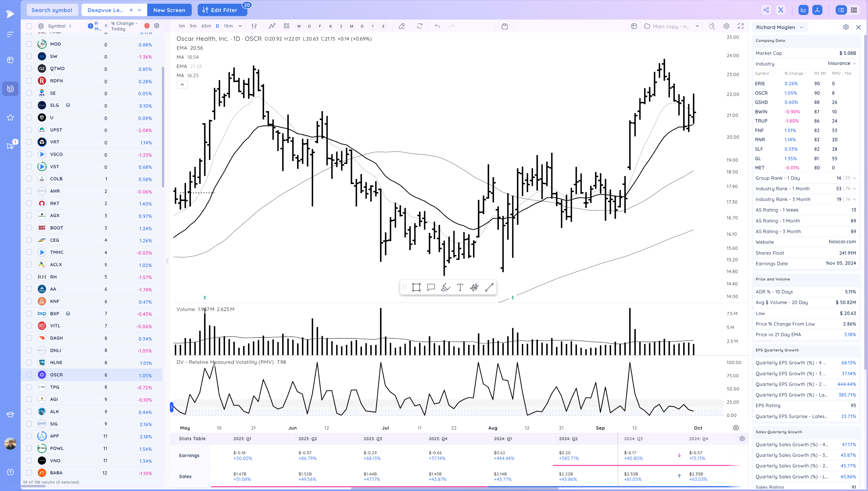
Task: Select the trend line drawing tool
Action: click(x=489, y=287)
